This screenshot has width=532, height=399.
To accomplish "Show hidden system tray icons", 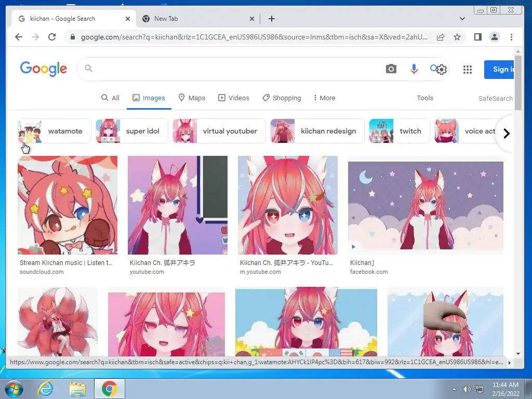I will pyautogui.click(x=454, y=389).
